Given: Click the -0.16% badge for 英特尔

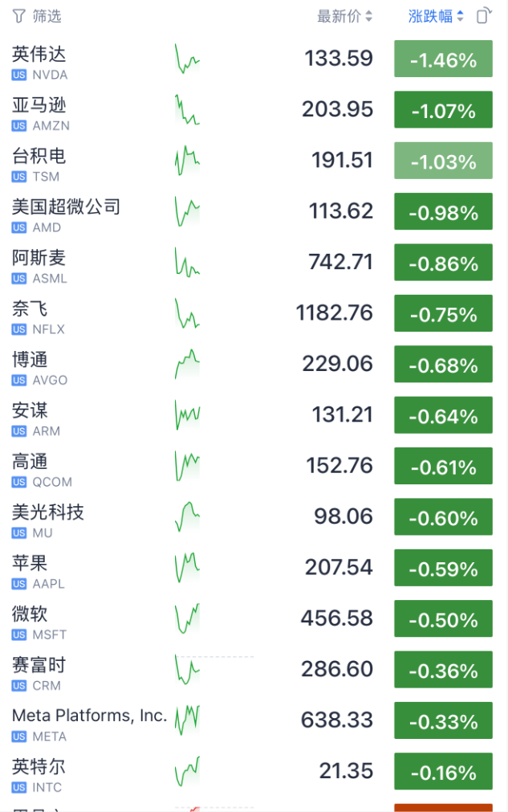Looking at the screenshot, I should point(443,772).
